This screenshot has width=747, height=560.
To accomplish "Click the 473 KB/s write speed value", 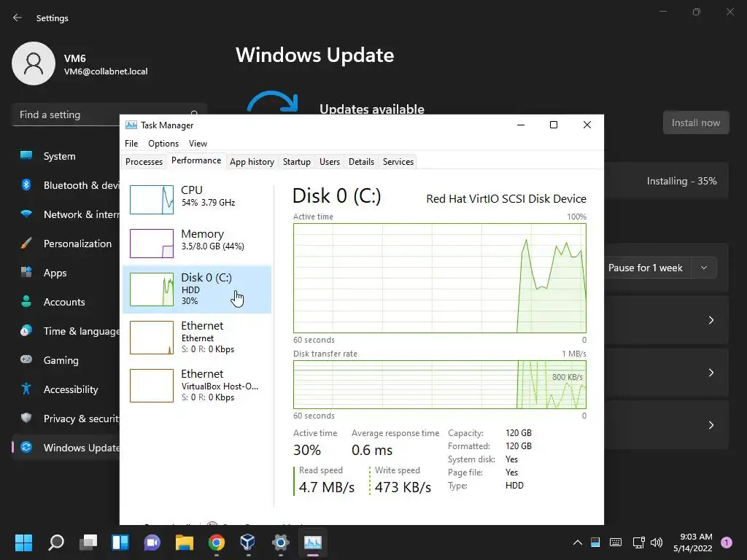I will pyautogui.click(x=403, y=487).
